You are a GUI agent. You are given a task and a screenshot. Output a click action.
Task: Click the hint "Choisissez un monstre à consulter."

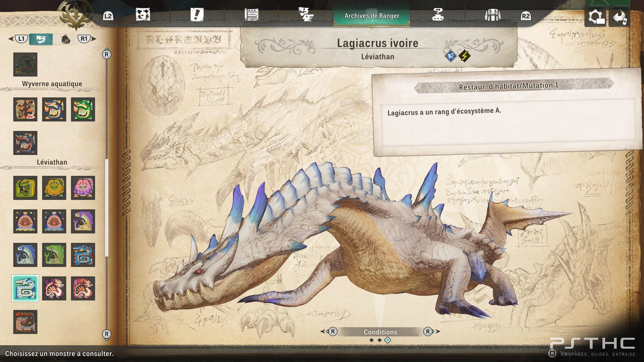click(x=60, y=354)
